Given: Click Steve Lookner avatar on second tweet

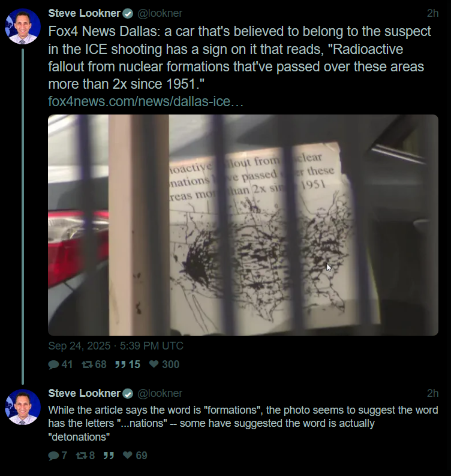Looking at the screenshot, I should [23, 407].
